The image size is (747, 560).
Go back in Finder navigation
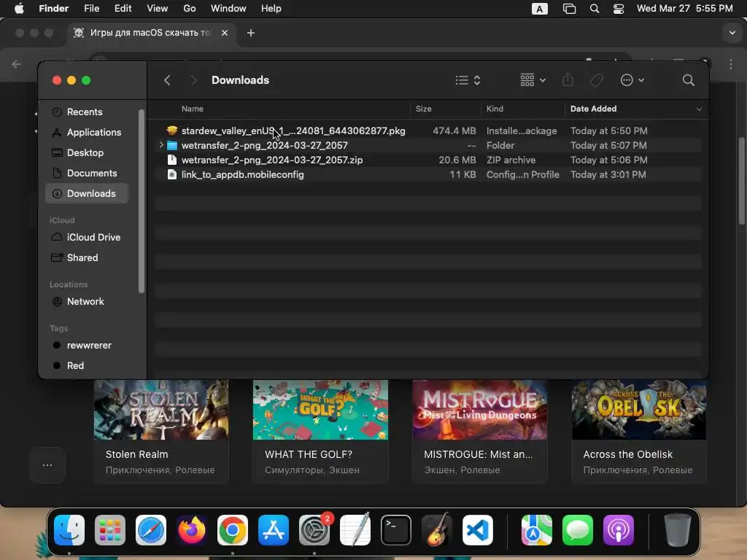coord(167,80)
